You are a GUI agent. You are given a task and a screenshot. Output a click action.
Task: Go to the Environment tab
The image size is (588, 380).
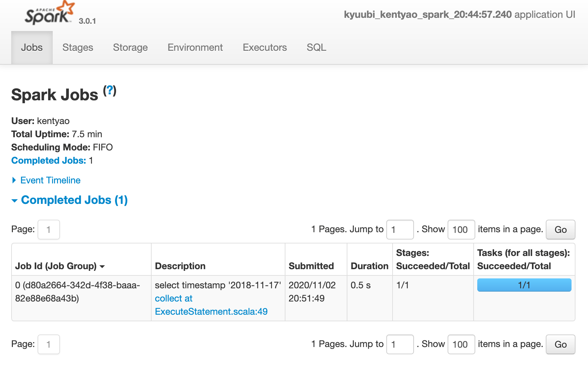click(195, 47)
